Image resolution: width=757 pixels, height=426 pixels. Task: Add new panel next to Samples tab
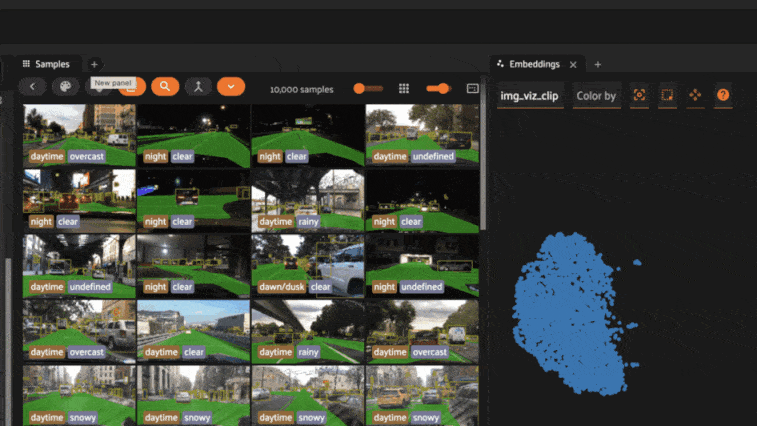click(94, 64)
